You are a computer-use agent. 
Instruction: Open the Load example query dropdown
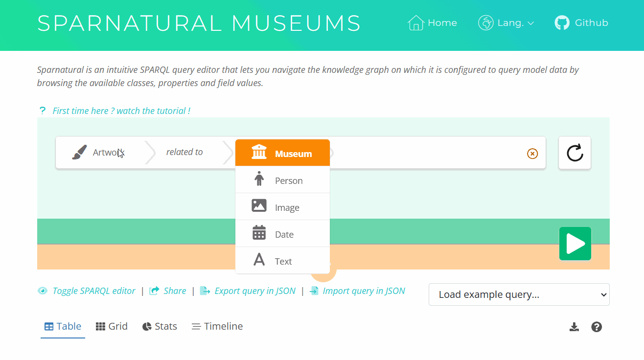click(519, 294)
